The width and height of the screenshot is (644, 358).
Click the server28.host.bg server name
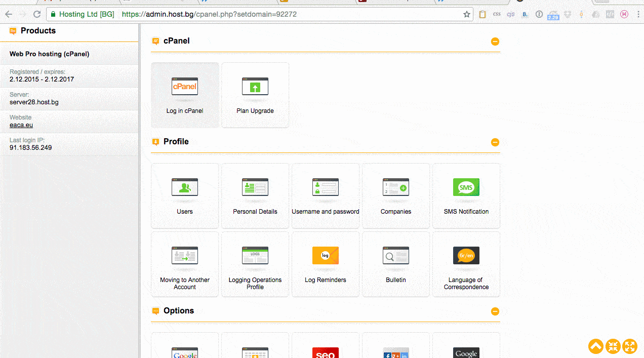coord(34,102)
